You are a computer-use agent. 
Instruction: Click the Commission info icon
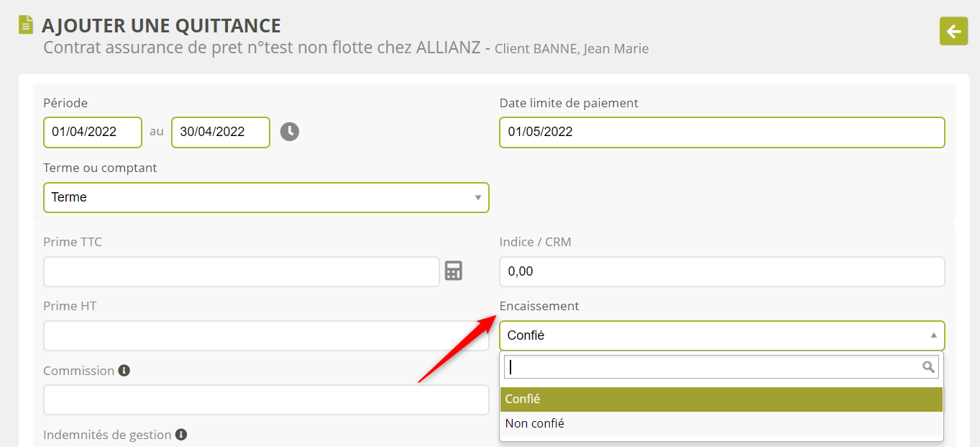coord(124,370)
